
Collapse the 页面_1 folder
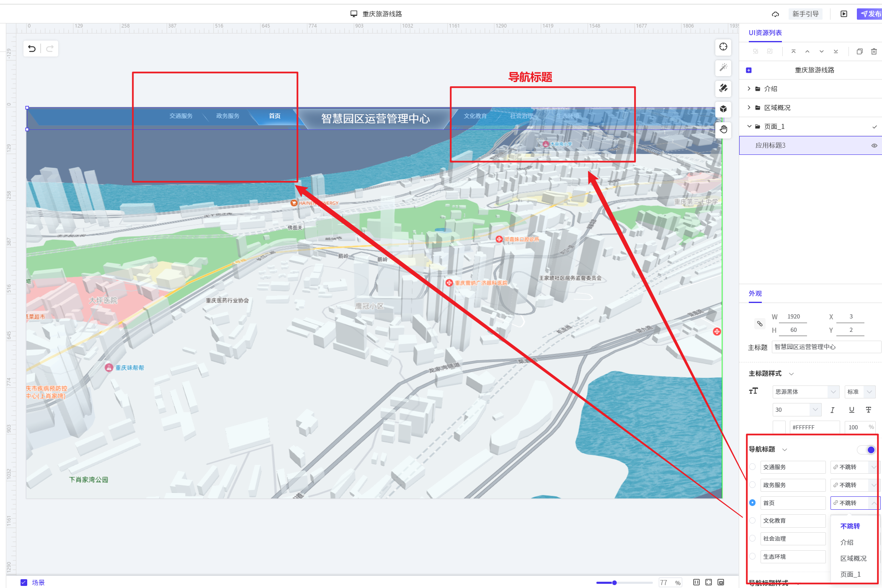pyautogui.click(x=749, y=126)
